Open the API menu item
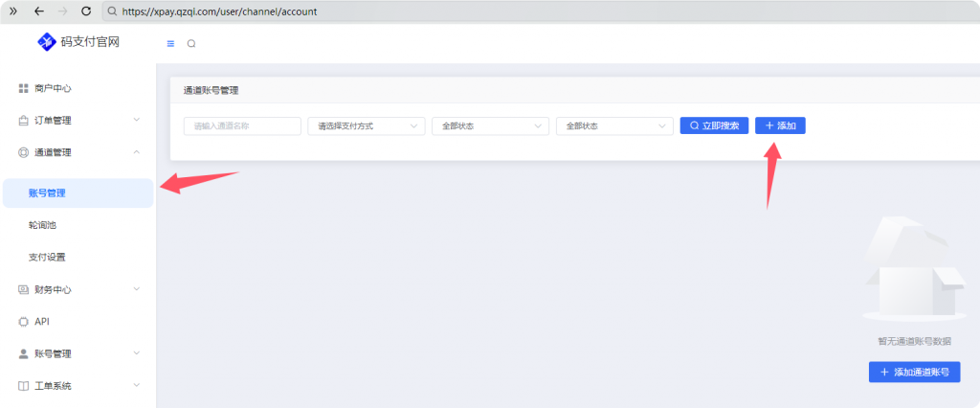 click(x=78, y=322)
